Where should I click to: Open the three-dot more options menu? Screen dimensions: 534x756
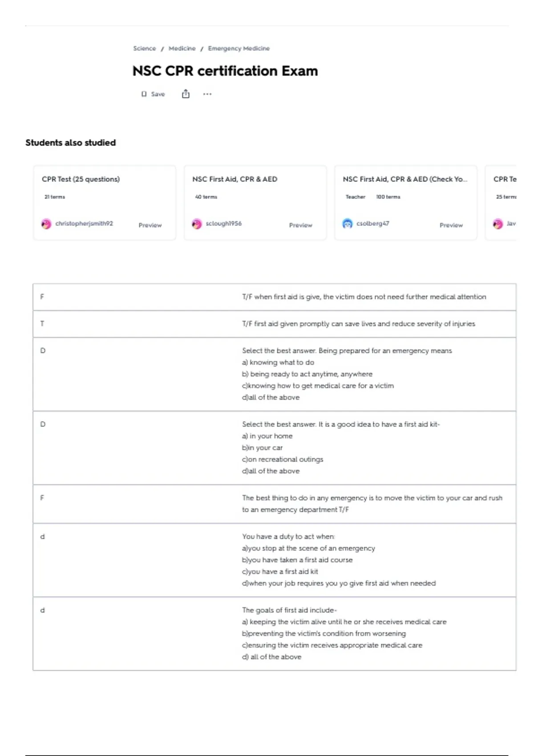207,94
